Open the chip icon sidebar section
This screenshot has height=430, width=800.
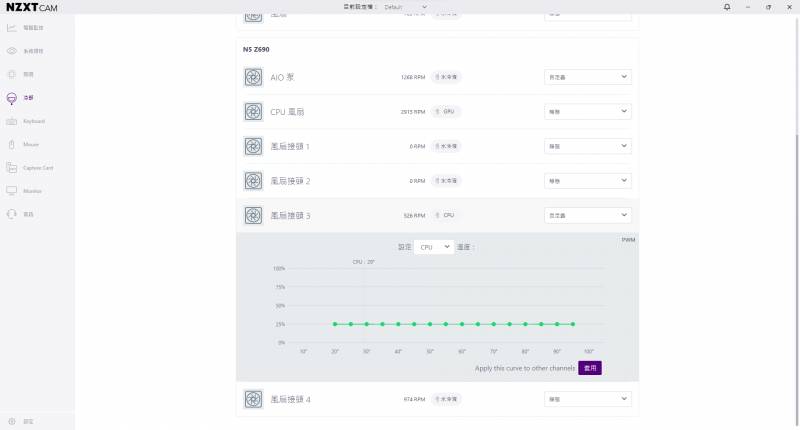[11, 74]
